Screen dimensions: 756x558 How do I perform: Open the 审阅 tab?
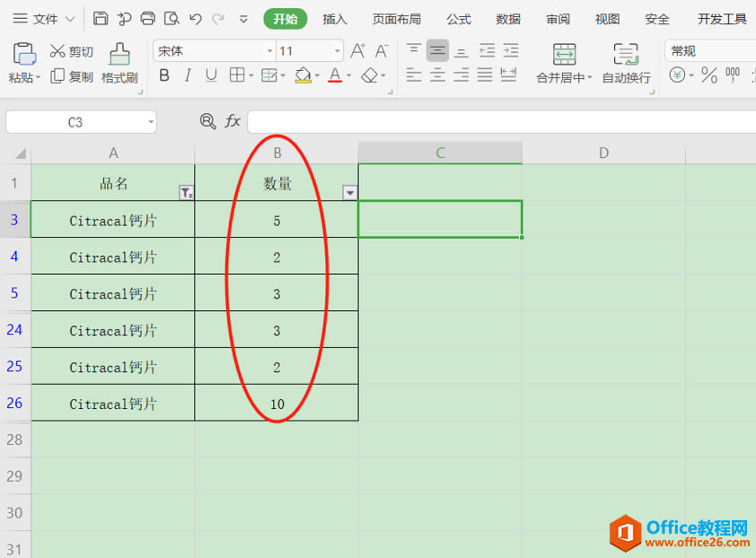click(x=558, y=19)
